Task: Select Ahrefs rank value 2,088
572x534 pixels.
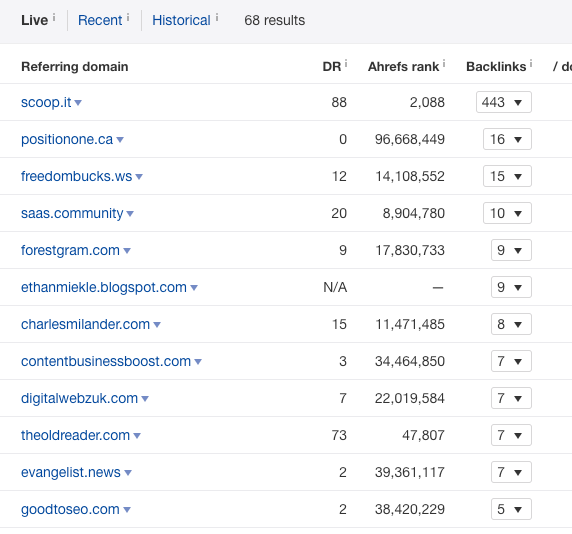Action: tap(427, 102)
